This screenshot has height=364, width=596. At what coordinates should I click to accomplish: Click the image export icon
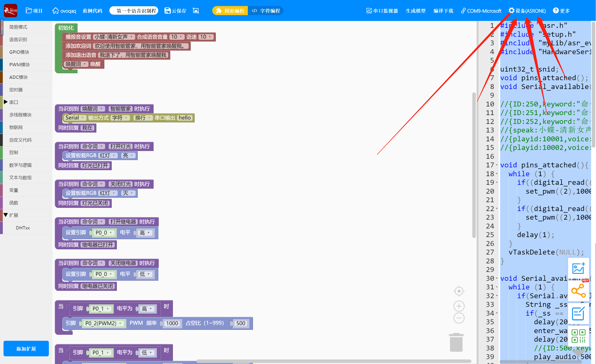(x=196, y=11)
